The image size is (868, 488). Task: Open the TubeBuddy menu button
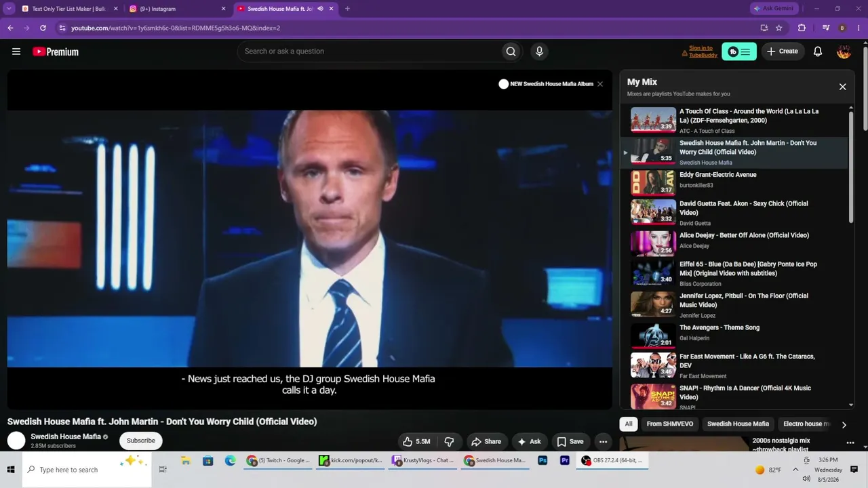739,52
